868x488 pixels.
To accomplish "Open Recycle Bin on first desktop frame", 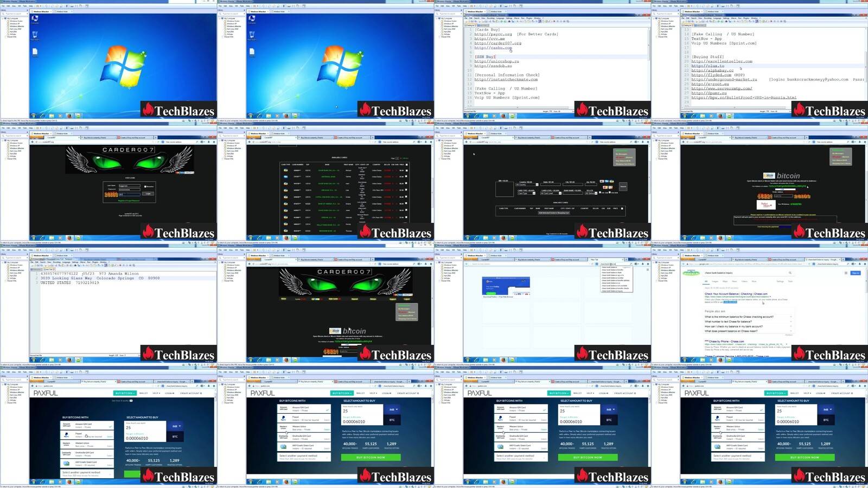I will click(x=35, y=35).
